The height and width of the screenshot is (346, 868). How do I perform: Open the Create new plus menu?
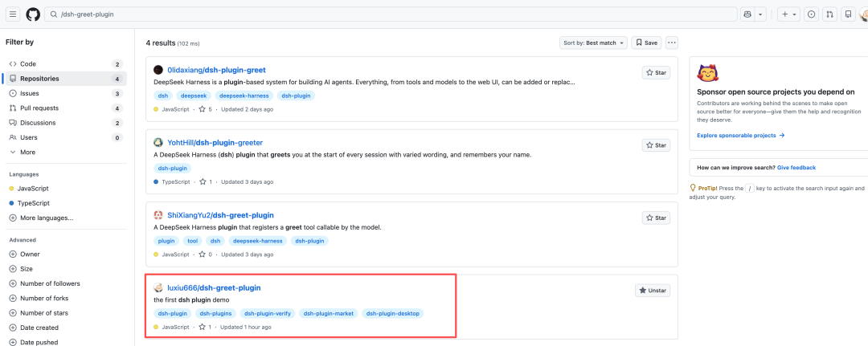[x=788, y=14]
